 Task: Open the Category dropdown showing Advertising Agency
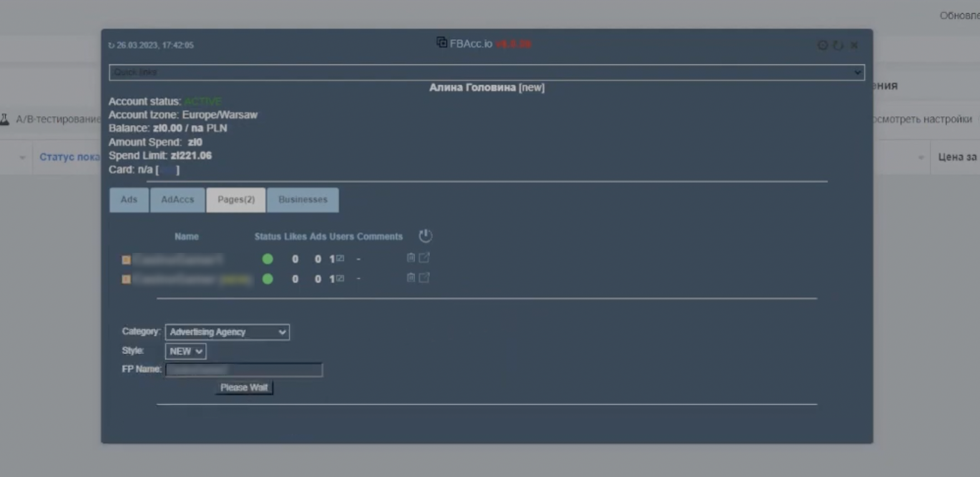tap(227, 332)
